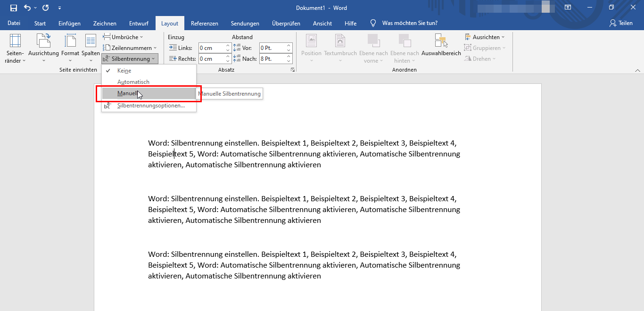Open Silbentrennungsoptionen… from the menu
This screenshot has width=644, height=311.
[x=149, y=106]
